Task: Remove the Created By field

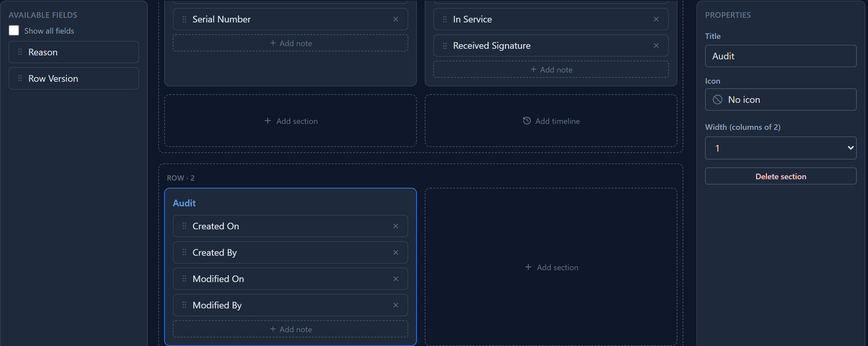Action: [x=396, y=252]
